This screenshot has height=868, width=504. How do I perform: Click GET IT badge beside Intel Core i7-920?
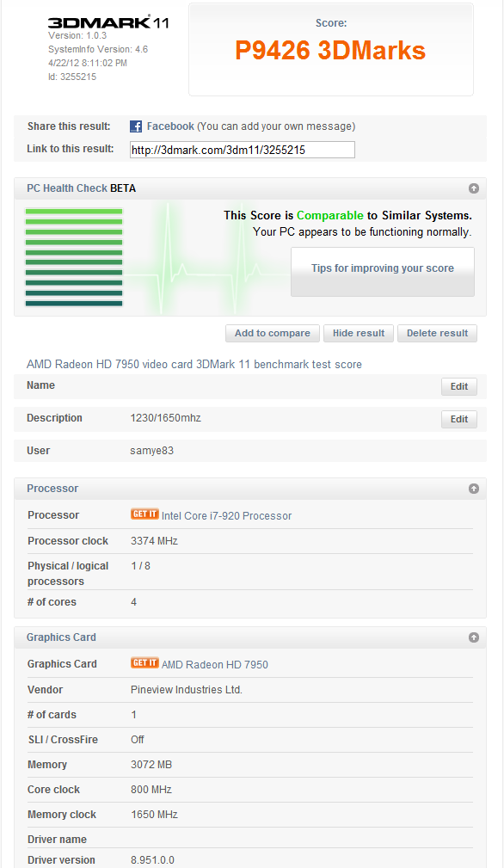[145, 514]
